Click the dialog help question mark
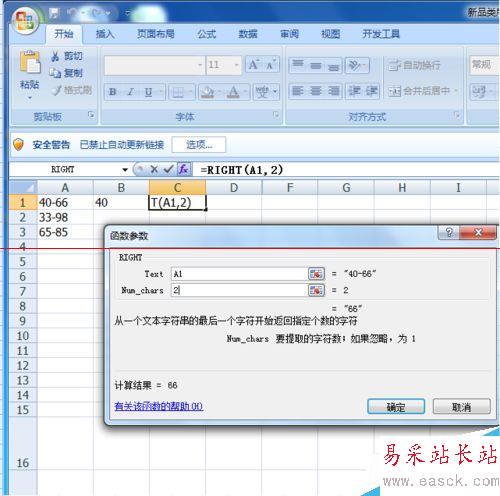The height and width of the screenshot is (496, 500). click(x=449, y=232)
